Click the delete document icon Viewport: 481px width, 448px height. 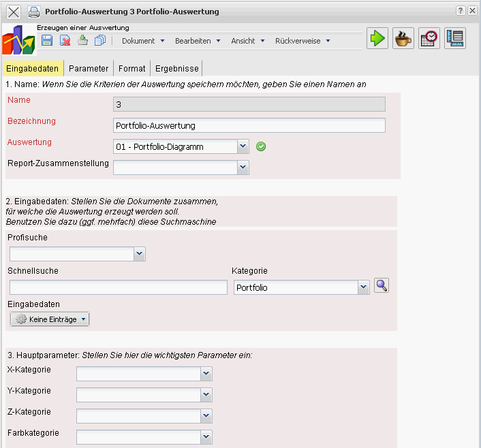tap(65, 41)
